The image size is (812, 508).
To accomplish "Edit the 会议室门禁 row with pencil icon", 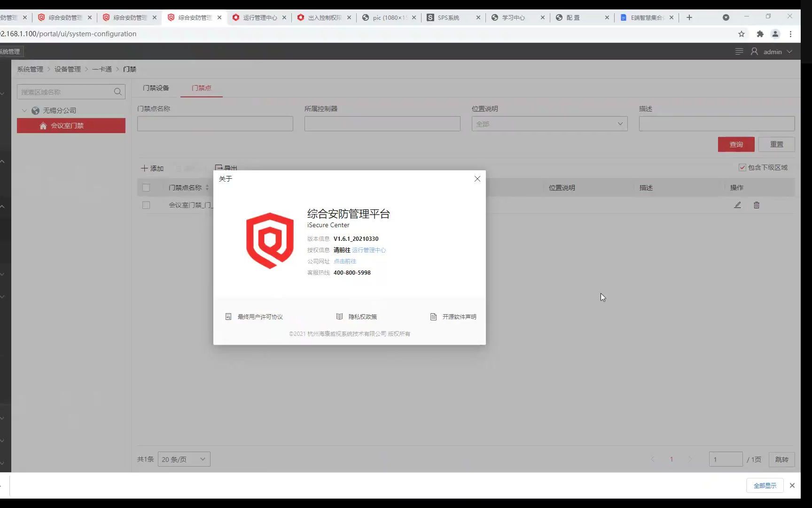I will coord(738,205).
